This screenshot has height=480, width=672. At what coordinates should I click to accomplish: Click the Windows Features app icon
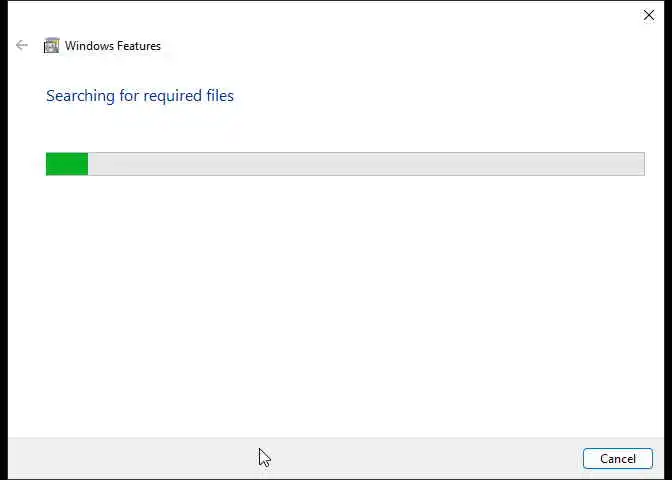tap(51, 46)
